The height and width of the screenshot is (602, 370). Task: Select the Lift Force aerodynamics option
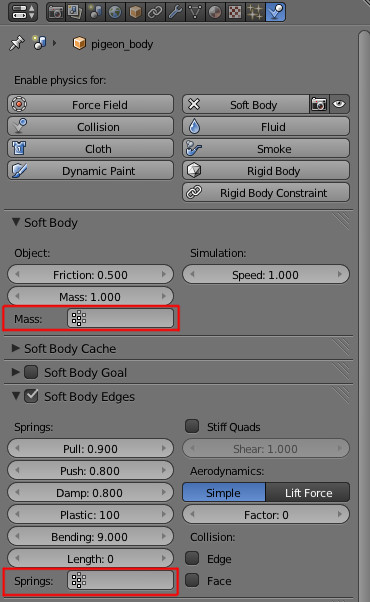[308, 493]
